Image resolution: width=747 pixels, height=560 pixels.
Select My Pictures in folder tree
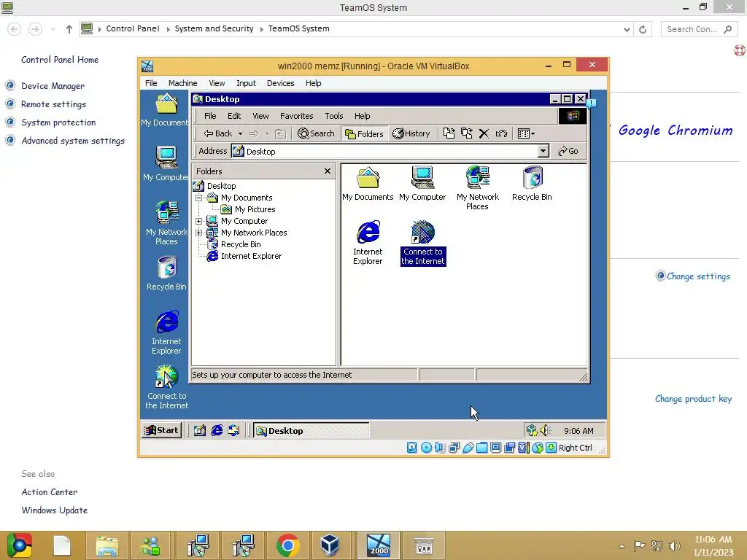click(255, 209)
